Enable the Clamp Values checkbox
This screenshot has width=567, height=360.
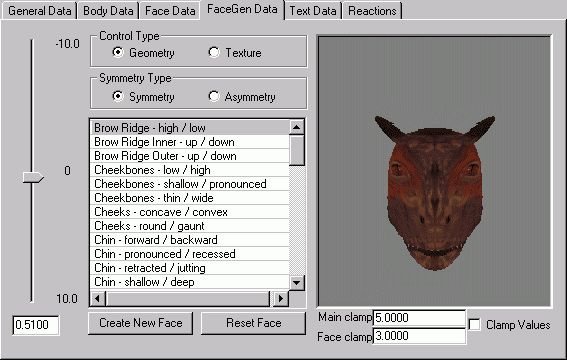pyautogui.click(x=474, y=324)
